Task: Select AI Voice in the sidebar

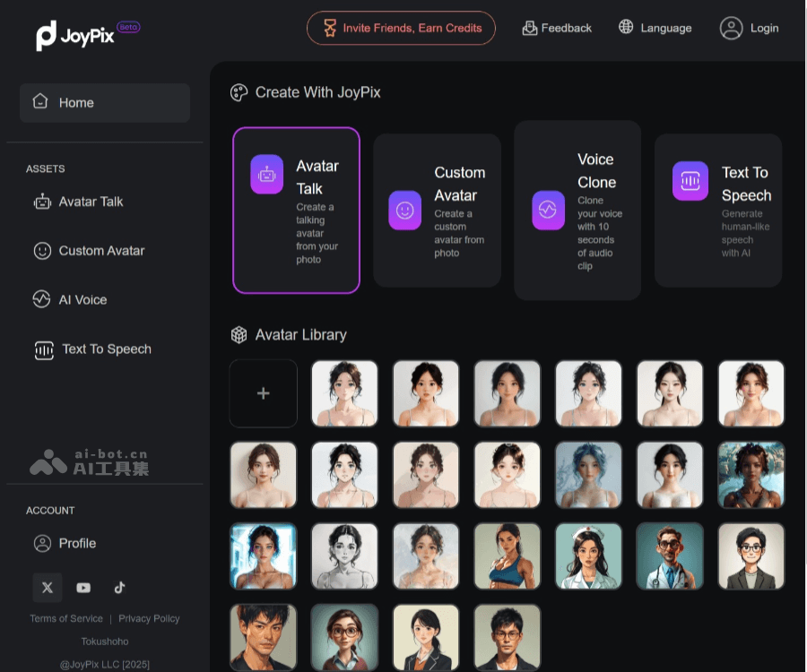Action: pos(82,300)
